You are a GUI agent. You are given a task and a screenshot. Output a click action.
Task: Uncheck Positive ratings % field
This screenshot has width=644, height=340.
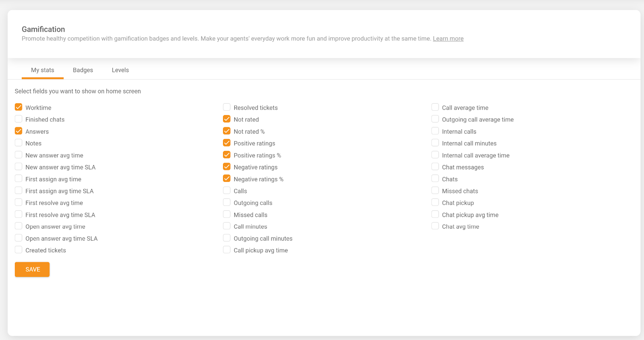[x=227, y=155]
